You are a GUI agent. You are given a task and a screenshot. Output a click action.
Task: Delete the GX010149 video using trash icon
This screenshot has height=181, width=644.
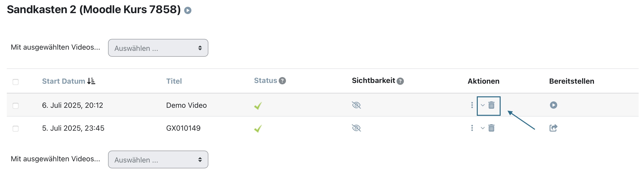click(491, 128)
